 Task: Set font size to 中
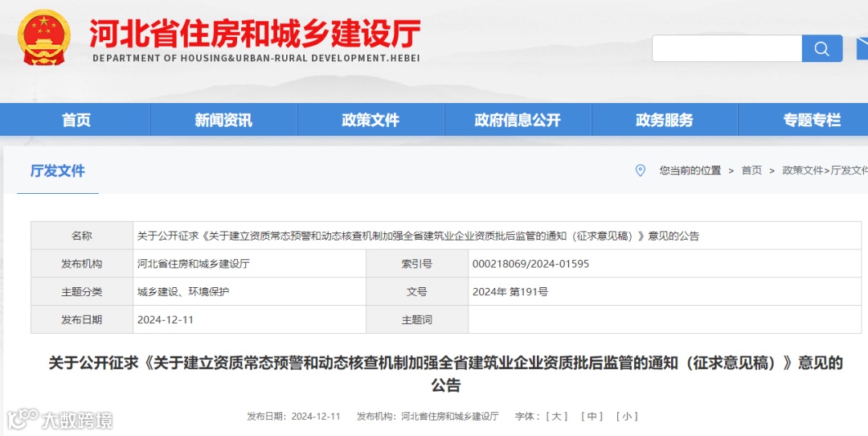[592, 416]
